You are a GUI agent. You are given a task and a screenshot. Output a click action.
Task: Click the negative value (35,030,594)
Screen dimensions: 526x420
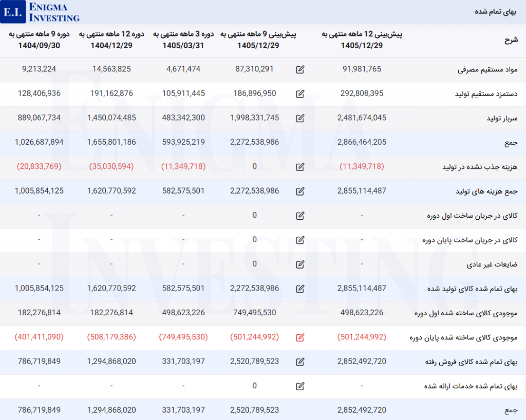tap(111, 166)
